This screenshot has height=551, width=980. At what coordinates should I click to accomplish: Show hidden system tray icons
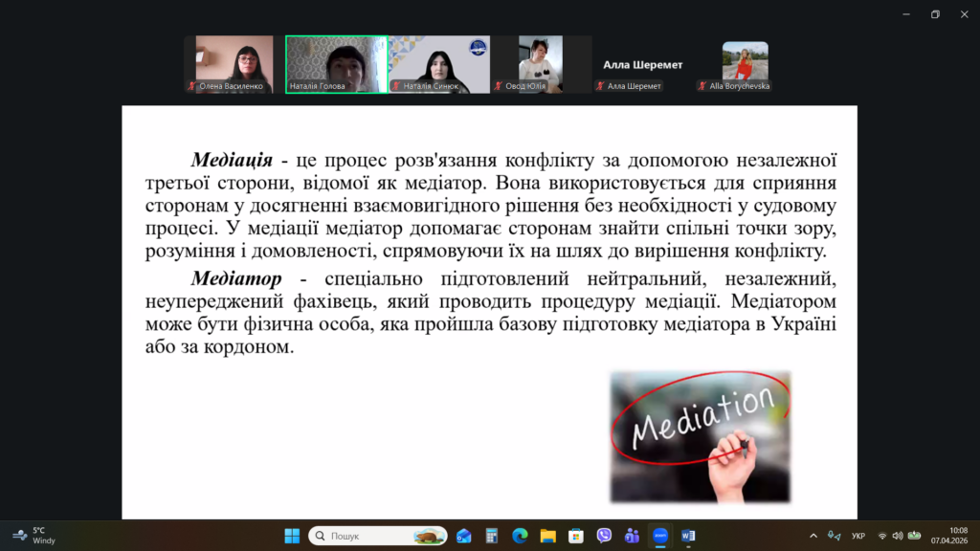coord(813,536)
